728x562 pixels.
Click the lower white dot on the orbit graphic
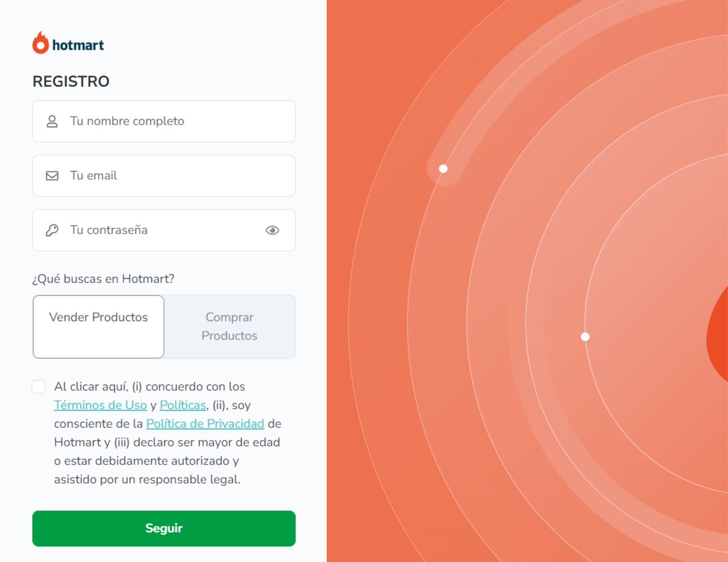585,336
